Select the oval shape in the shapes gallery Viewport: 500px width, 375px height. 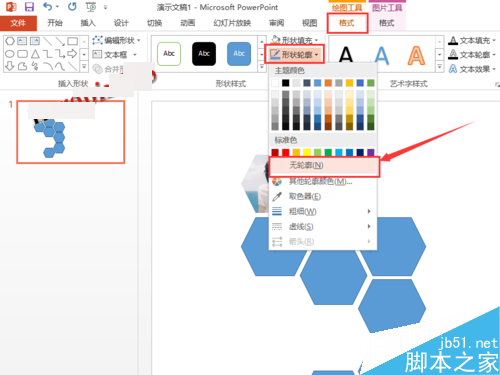[x=10, y=54]
